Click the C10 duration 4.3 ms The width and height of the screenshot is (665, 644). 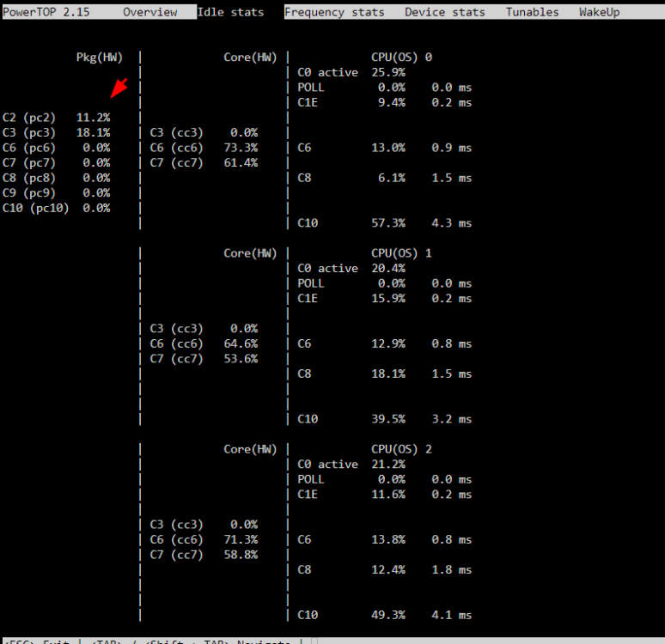pos(452,223)
